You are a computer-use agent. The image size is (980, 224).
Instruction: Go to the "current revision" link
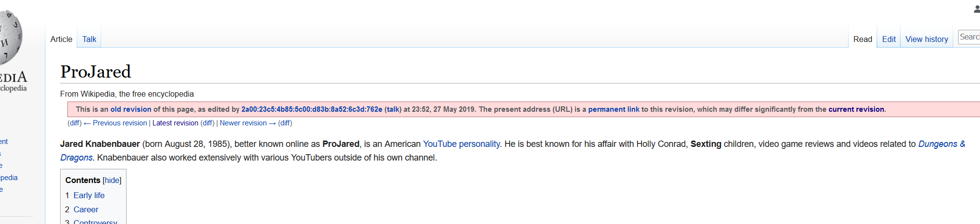click(x=856, y=109)
